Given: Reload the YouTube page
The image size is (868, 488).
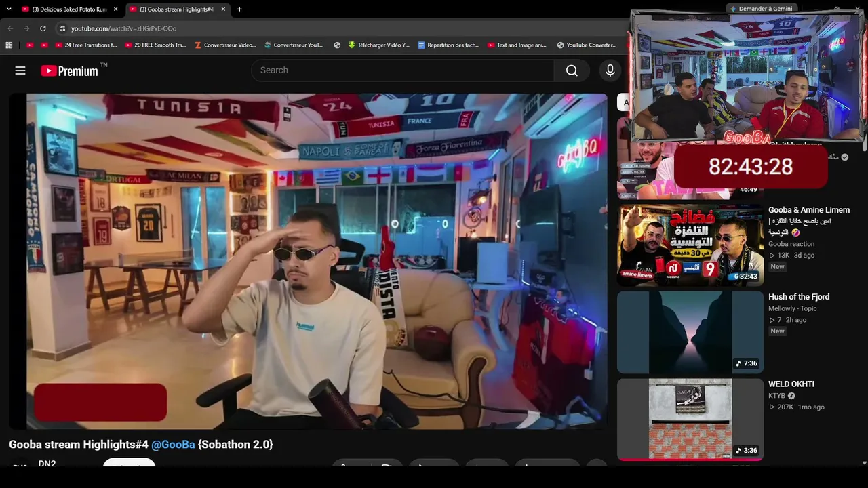Looking at the screenshot, I should [x=43, y=28].
